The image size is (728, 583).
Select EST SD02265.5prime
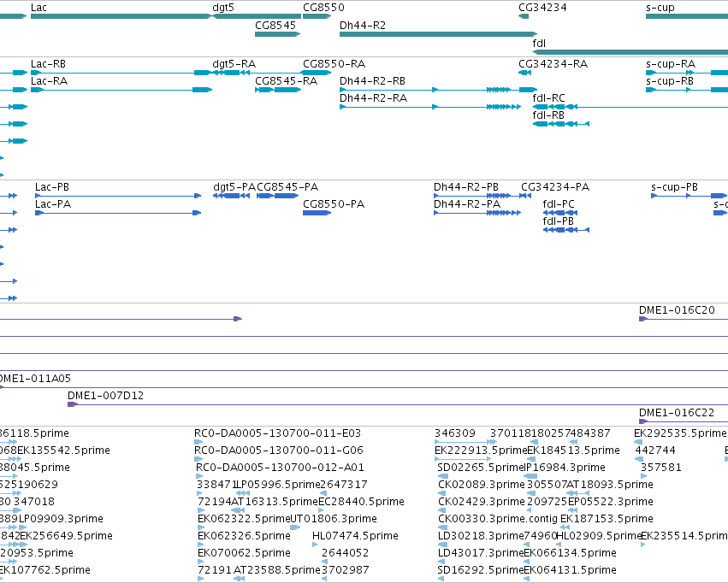[443, 476]
